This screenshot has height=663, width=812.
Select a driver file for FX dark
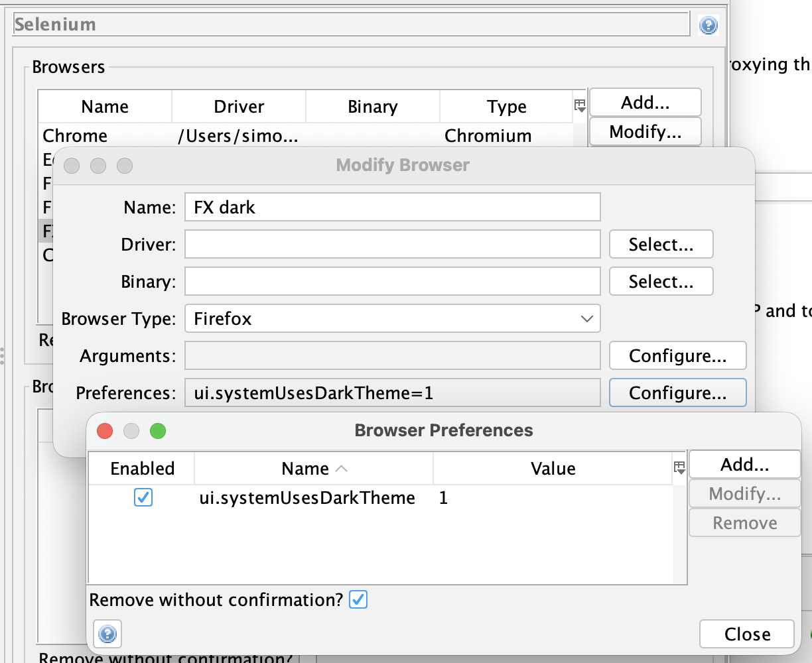[x=661, y=244]
